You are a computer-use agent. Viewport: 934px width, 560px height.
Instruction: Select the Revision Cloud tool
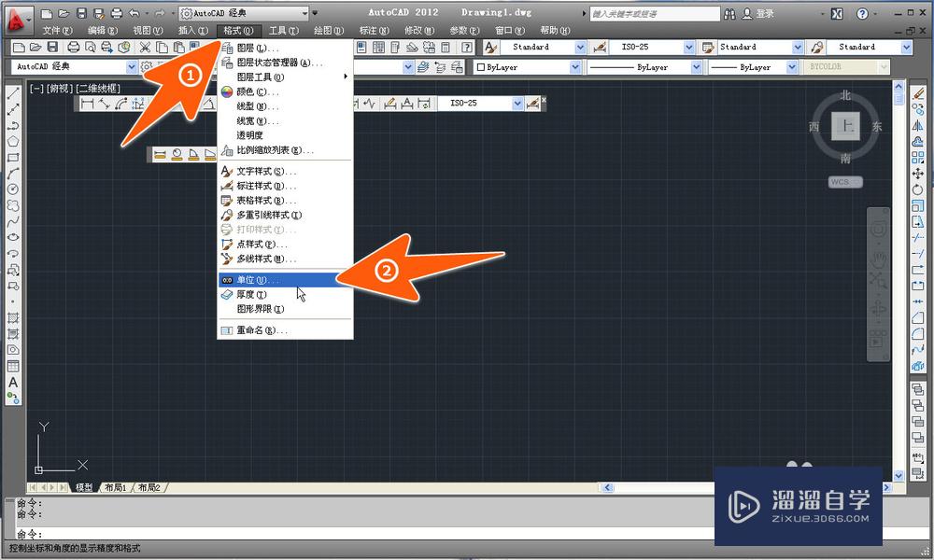click(x=13, y=205)
